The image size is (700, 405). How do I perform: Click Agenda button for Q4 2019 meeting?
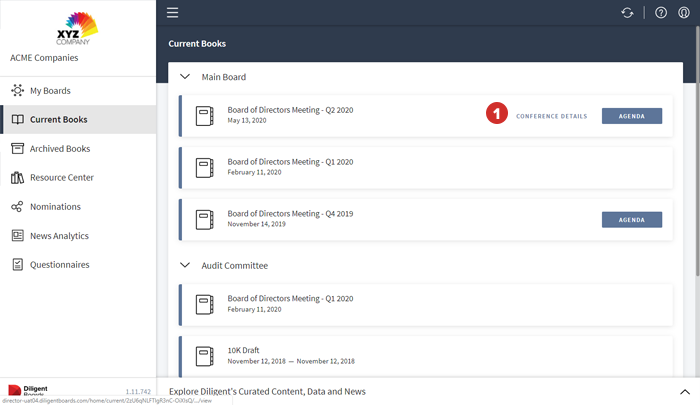[x=631, y=220]
